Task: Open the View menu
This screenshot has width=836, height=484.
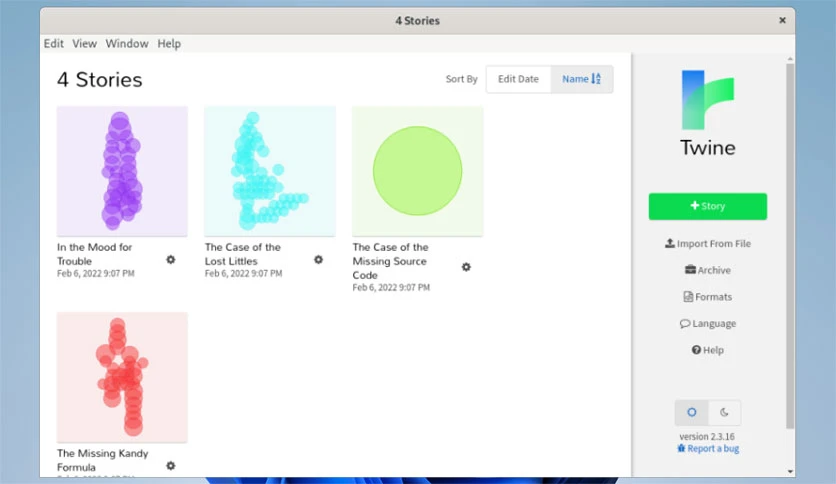Action: 84,44
